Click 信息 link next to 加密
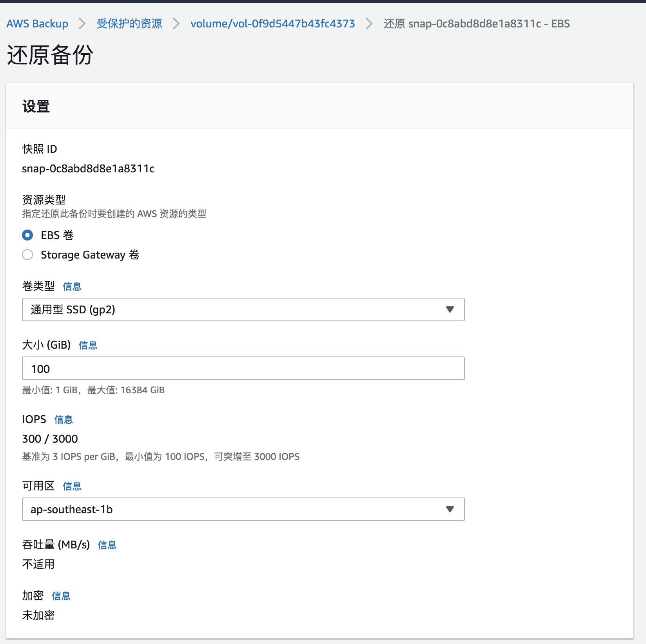Screen dimensions: 646x644 61,596
